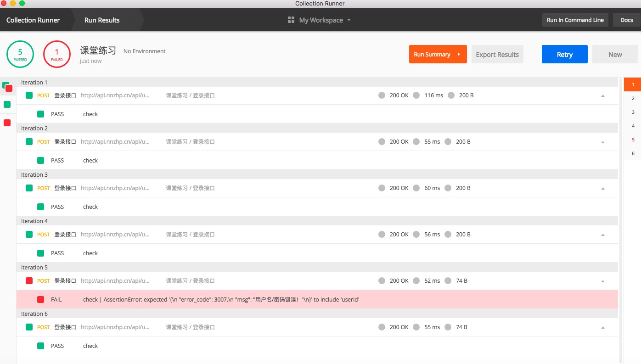Screen dimensions: 641x364
Task: Click the red FAIL square icon in Iteration 5
Action: (x=40, y=299)
